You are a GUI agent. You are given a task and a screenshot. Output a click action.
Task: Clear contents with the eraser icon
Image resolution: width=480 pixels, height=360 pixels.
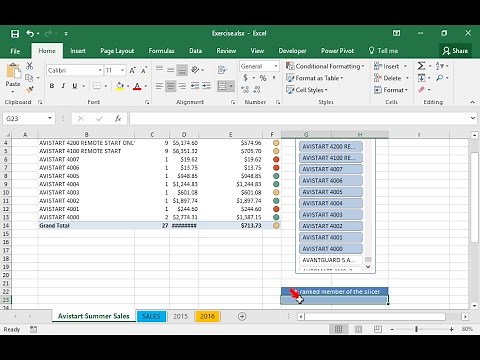click(421, 89)
